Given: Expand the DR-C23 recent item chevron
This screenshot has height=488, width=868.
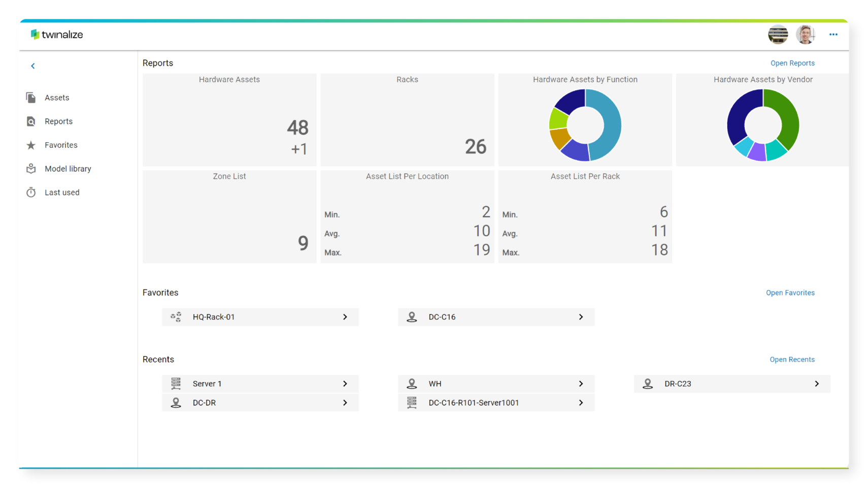Looking at the screenshot, I should [x=816, y=384].
